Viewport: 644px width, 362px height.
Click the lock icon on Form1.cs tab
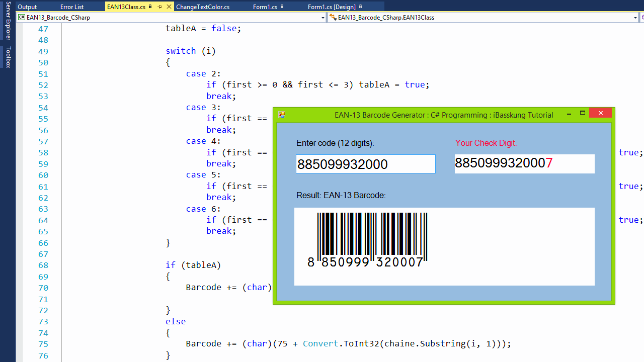(282, 7)
